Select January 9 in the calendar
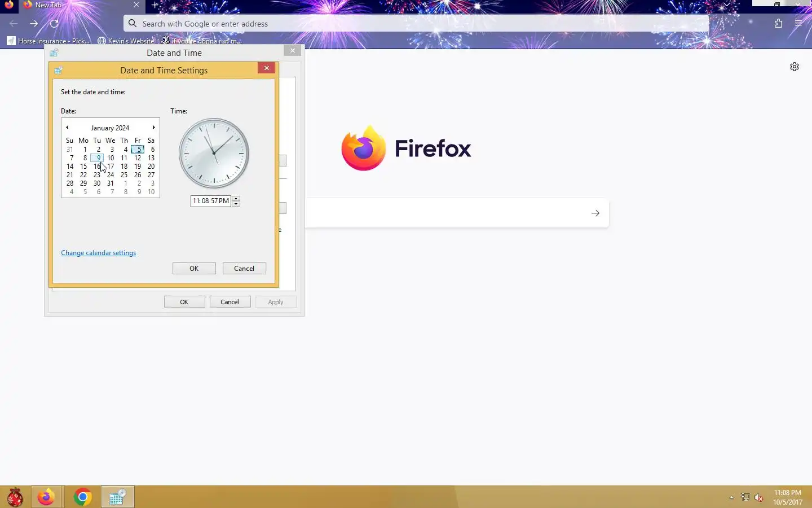The width and height of the screenshot is (812, 508). (98, 158)
